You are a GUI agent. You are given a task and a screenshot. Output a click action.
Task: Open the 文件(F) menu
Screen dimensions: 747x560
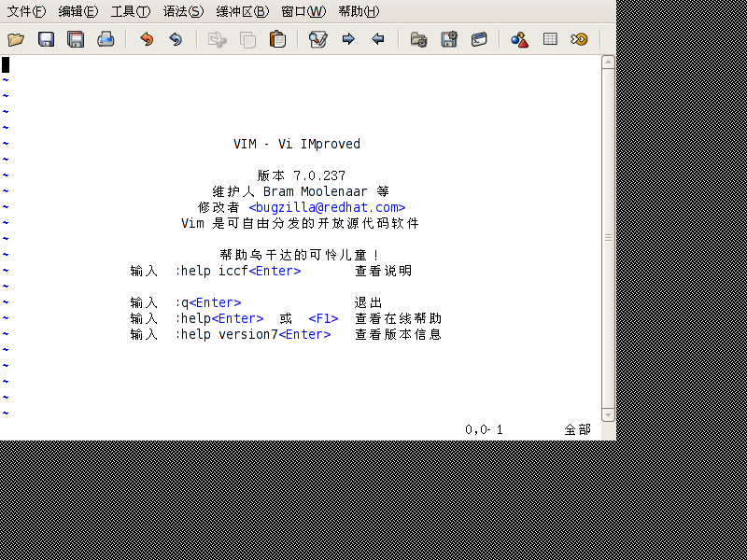pos(26,11)
